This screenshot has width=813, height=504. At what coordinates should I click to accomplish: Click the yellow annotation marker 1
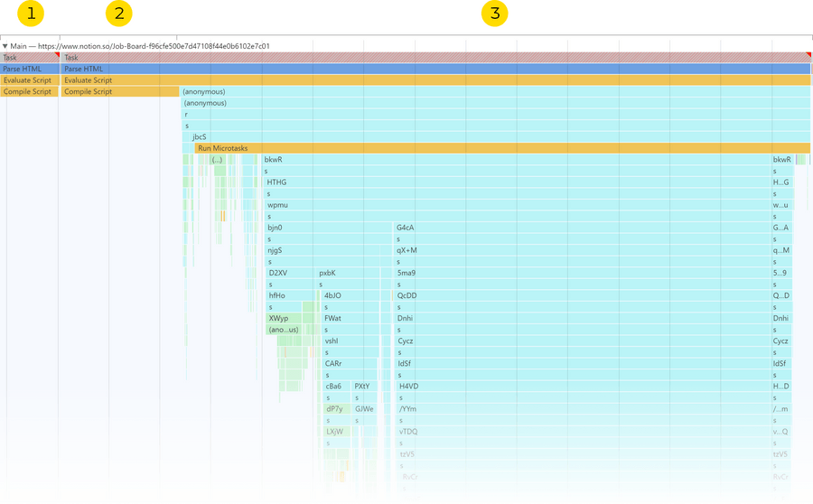30,14
